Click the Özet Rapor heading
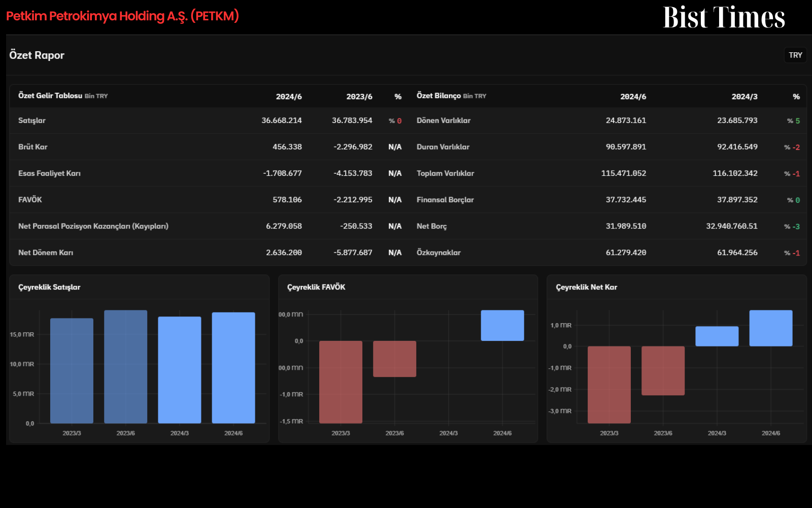812x508 pixels. click(x=37, y=55)
